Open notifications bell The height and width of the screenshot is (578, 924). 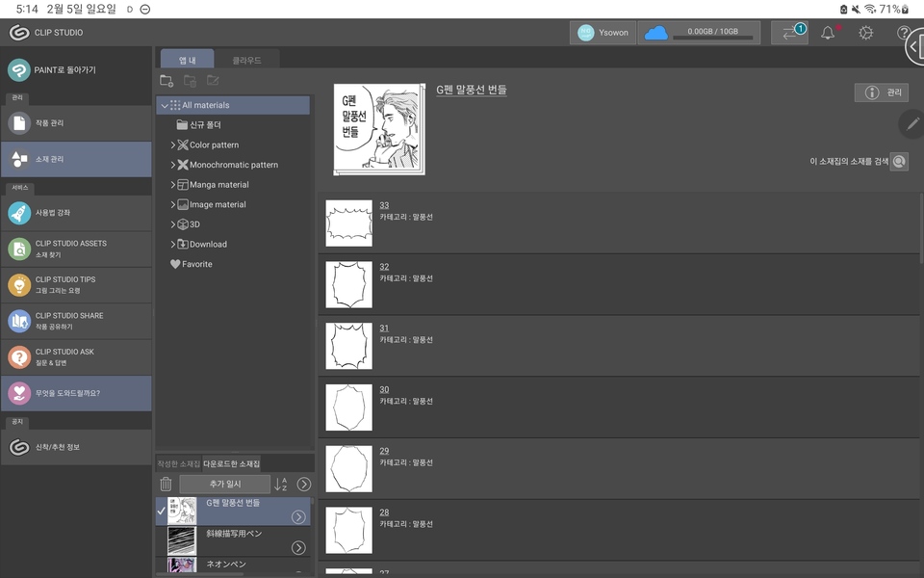pyautogui.click(x=828, y=33)
